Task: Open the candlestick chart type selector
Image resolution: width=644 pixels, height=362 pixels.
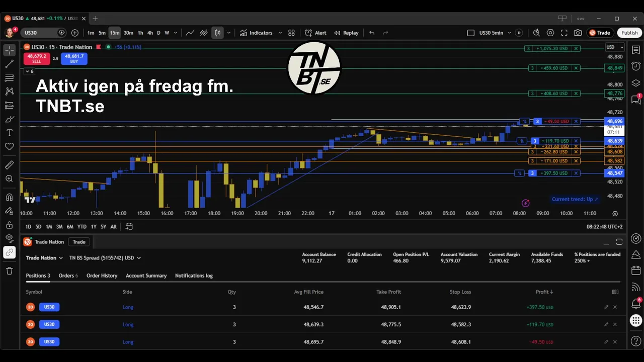Action: 217,33
